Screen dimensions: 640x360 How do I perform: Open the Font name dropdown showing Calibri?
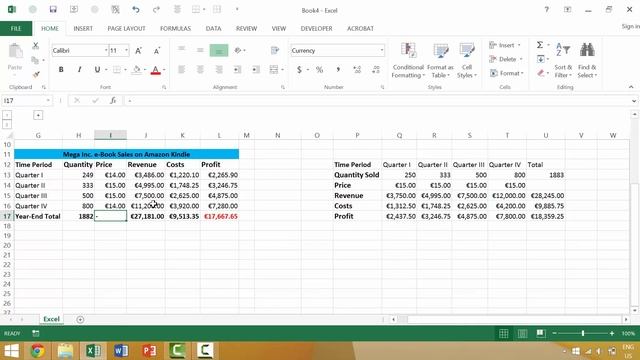pos(106,51)
